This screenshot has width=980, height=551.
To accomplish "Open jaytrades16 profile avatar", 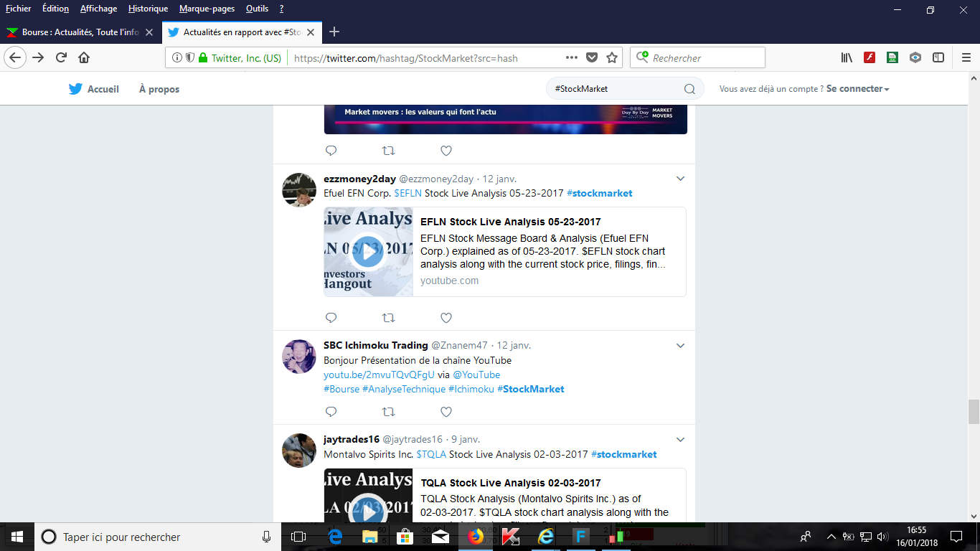I will click(298, 451).
